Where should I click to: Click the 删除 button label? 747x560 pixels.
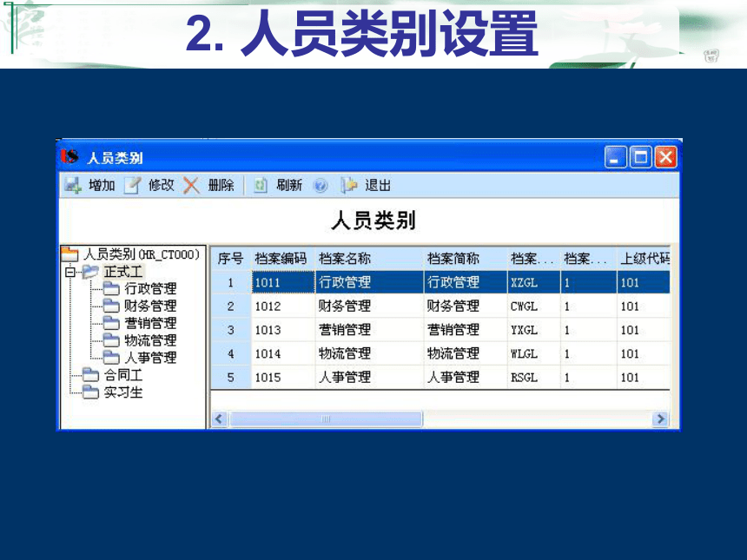click(221, 185)
